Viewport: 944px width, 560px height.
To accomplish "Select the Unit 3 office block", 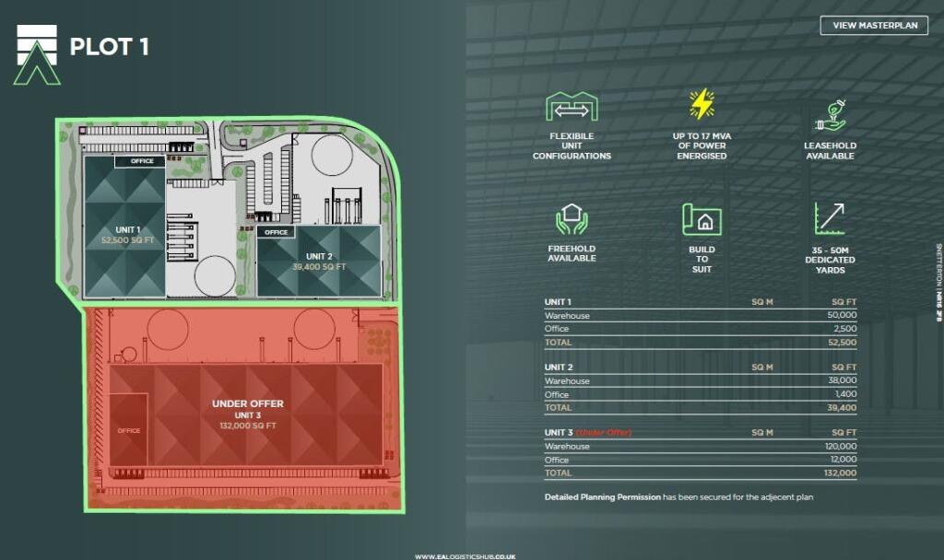I will (128, 430).
